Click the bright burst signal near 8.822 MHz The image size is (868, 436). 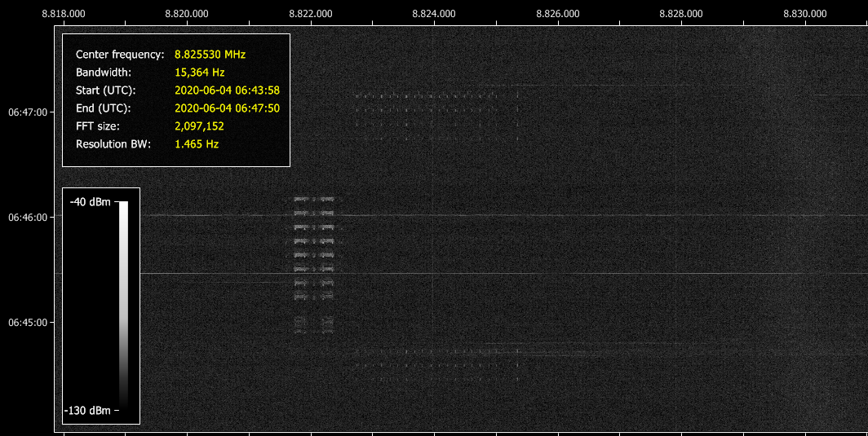click(314, 265)
